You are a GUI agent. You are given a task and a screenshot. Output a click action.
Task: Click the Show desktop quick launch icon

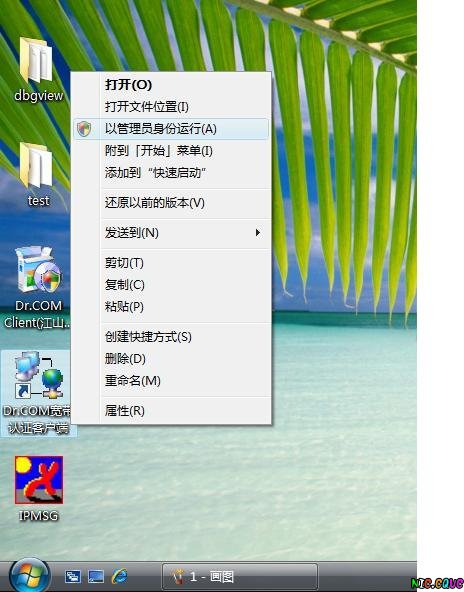coord(96,577)
